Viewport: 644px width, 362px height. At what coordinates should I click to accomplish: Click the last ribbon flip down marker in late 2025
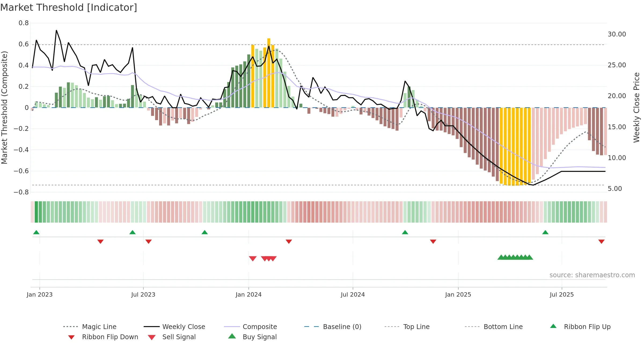pos(601,242)
